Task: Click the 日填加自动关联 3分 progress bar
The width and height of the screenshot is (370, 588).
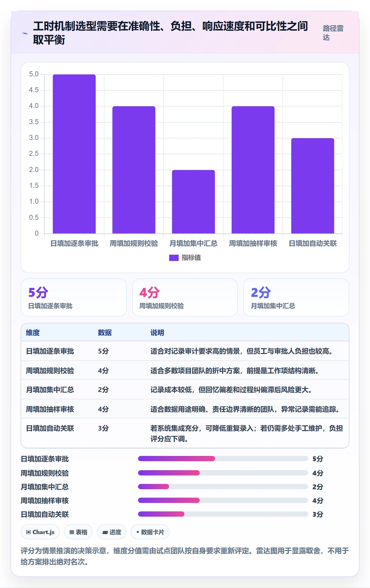Action: tap(223, 514)
